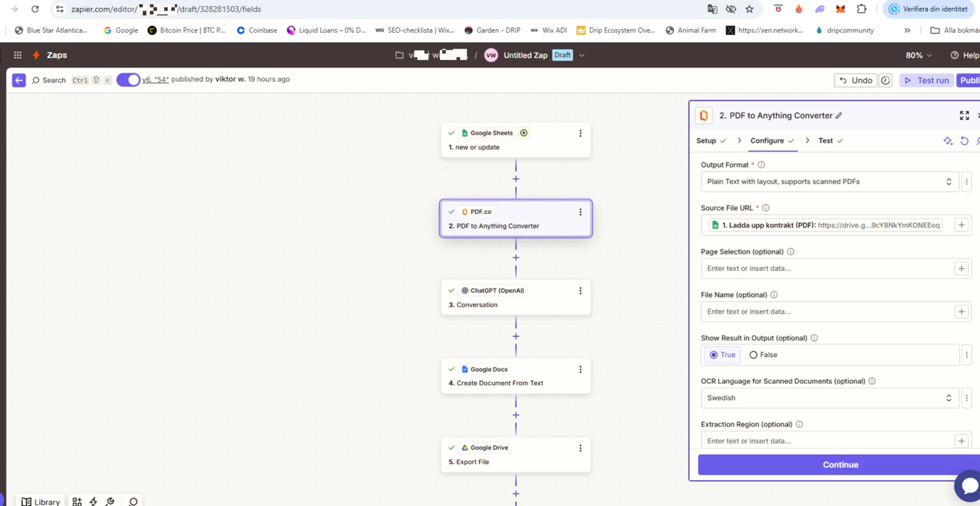Image resolution: width=980 pixels, height=506 pixels.
Task: Click the Test run button
Action: click(926, 81)
